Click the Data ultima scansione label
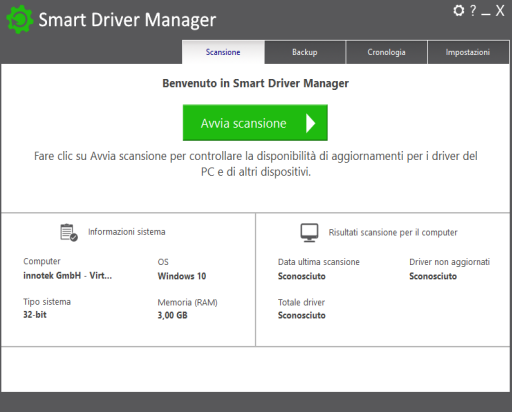This screenshot has width=512, height=412. [319, 262]
